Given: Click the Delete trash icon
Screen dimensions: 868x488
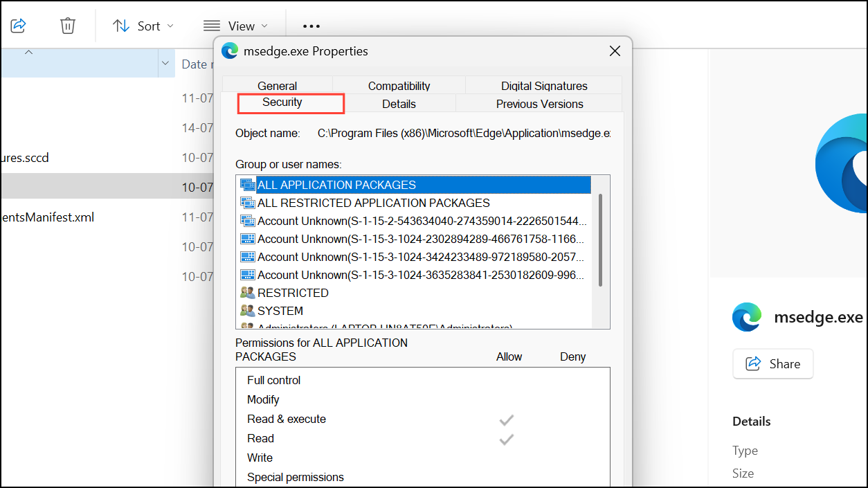Looking at the screenshot, I should tap(67, 26).
